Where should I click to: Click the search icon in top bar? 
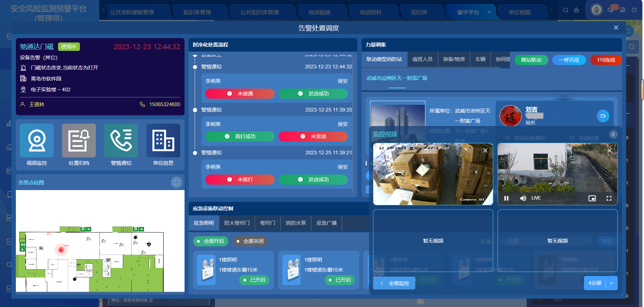coord(566,10)
